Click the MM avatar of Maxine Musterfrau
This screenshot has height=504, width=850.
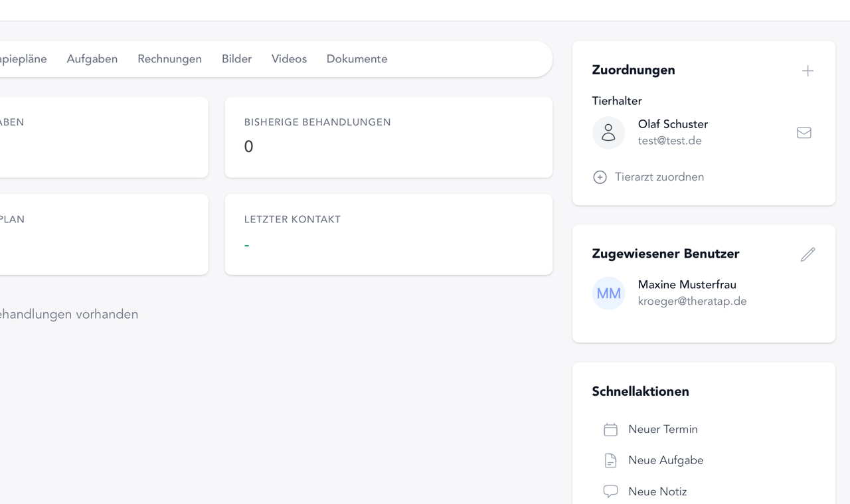pos(608,294)
